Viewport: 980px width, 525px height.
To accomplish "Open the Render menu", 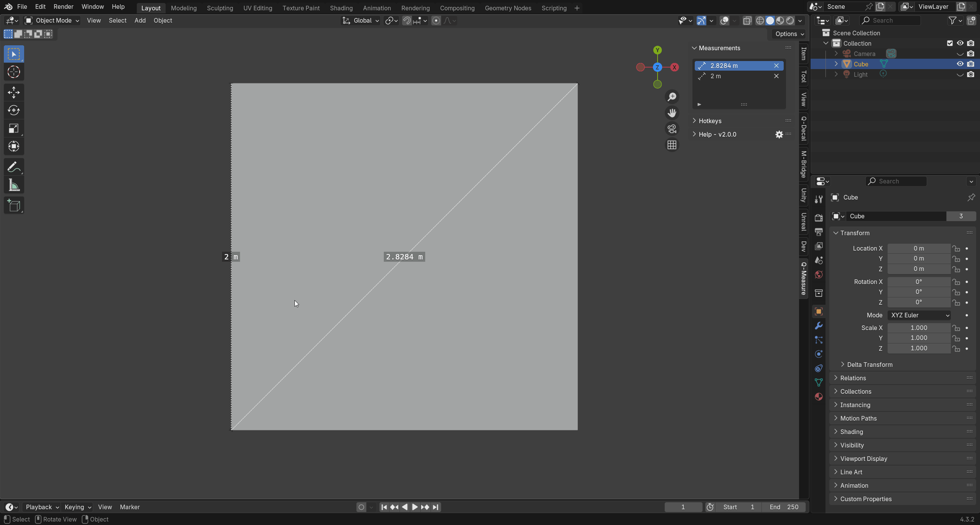I will click(x=63, y=7).
